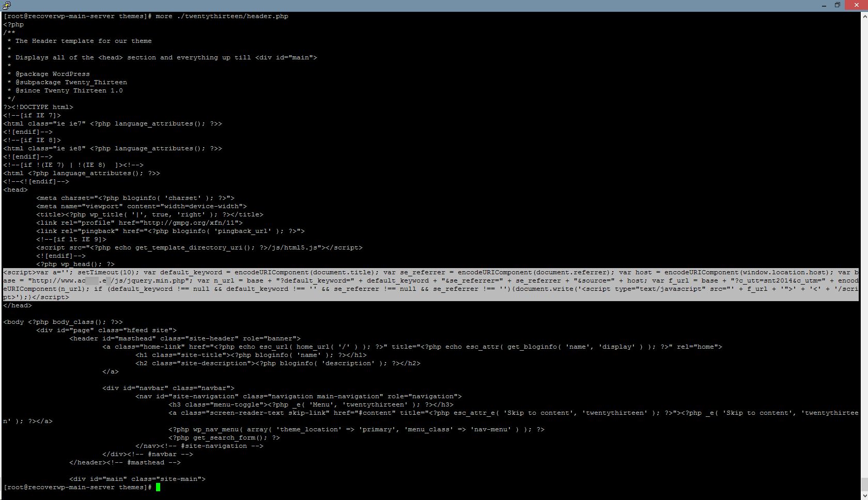
Task: Click the h1 class="site-title" line
Action: coord(251,355)
